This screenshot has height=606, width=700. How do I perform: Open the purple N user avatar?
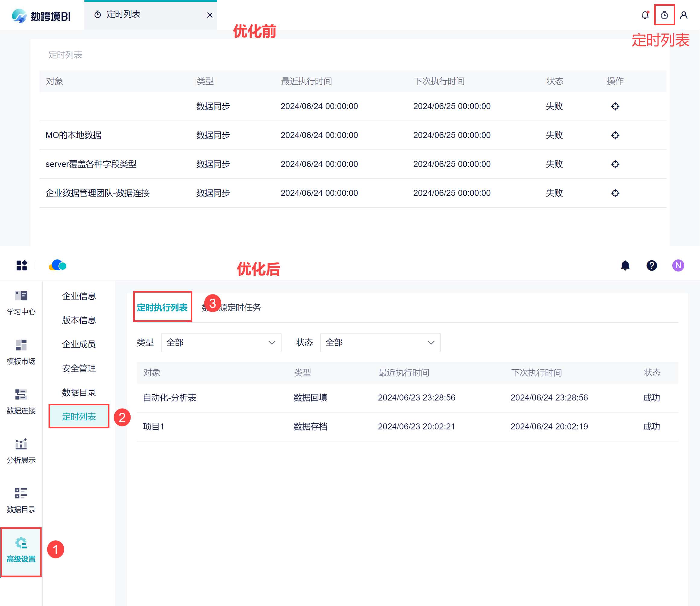678,265
